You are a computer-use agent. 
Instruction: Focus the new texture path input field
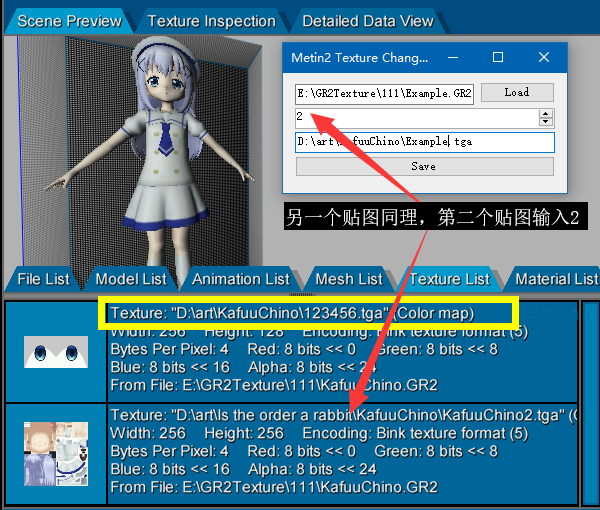click(425, 142)
